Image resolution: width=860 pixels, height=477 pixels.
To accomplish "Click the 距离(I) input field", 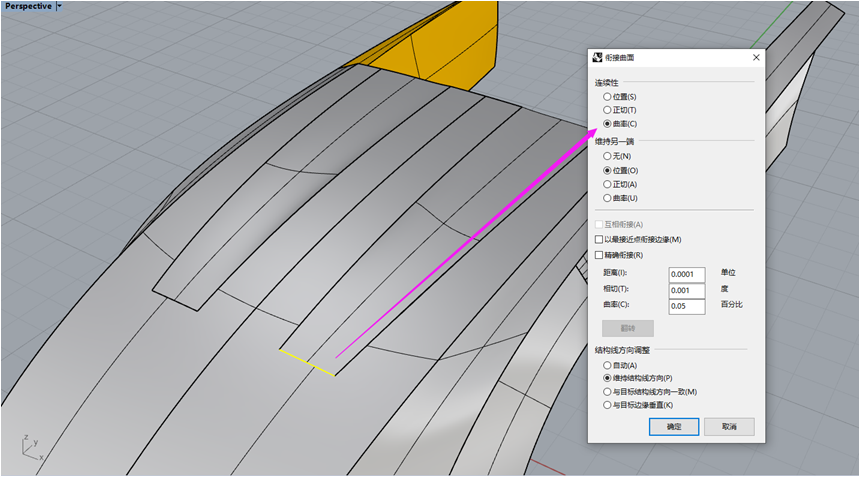I will tap(686, 274).
